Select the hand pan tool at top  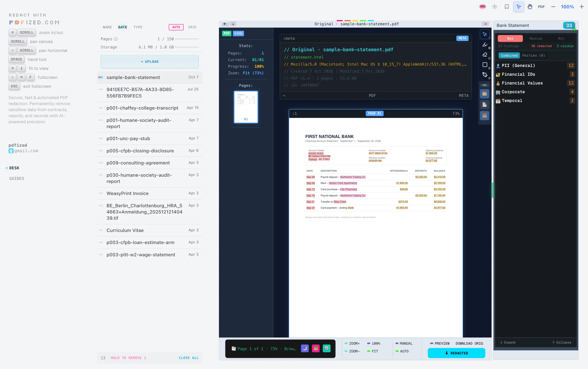coord(530,7)
